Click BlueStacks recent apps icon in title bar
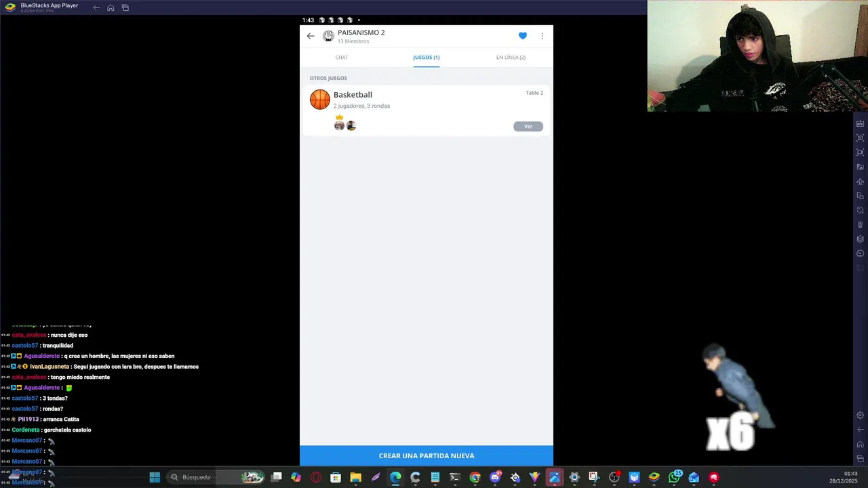The width and height of the screenshot is (868, 488). point(125,7)
